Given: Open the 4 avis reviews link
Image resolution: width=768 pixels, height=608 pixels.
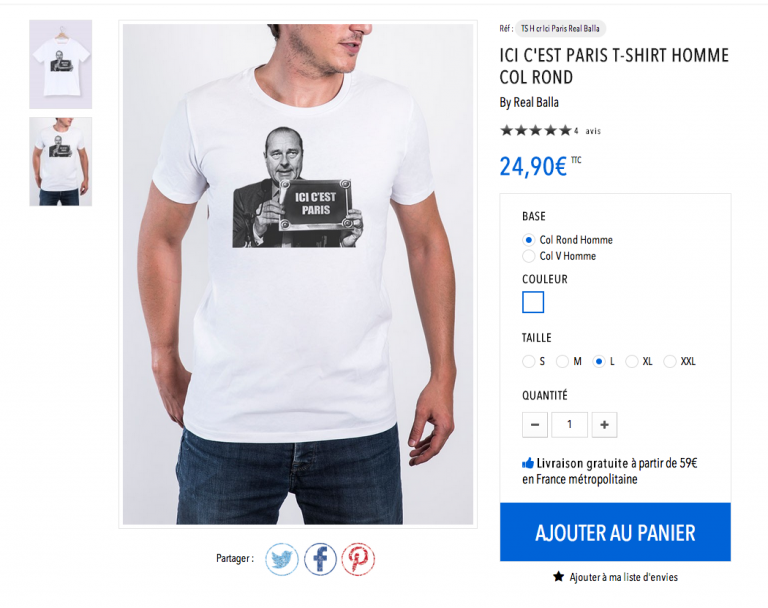Looking at the screenshot, I should point(587,131).
